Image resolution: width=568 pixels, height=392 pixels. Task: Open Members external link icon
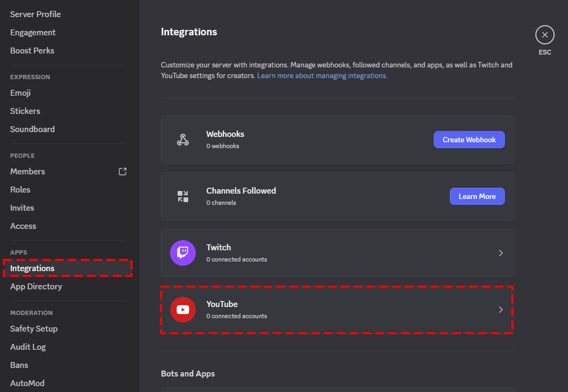(x=122, y=171)
